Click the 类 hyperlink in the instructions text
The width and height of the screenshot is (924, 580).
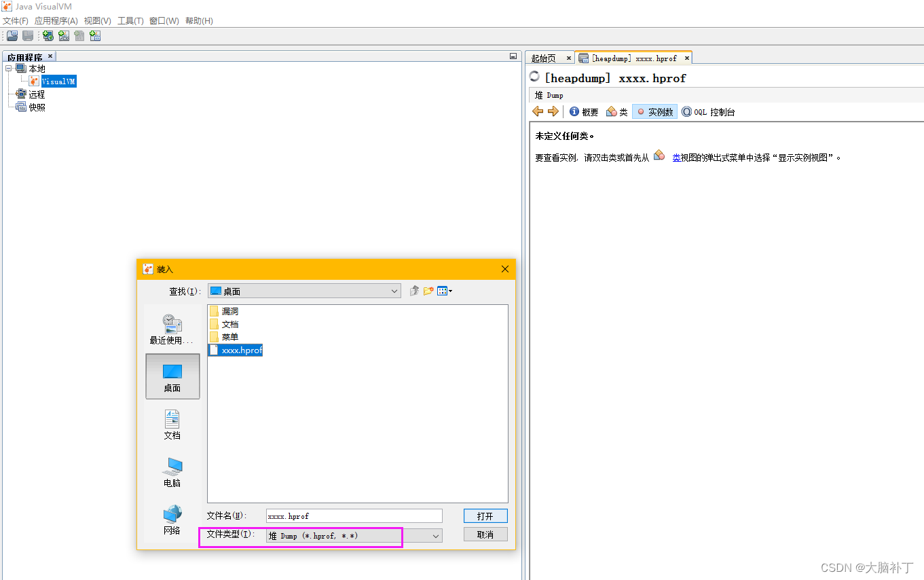[676, 158]
